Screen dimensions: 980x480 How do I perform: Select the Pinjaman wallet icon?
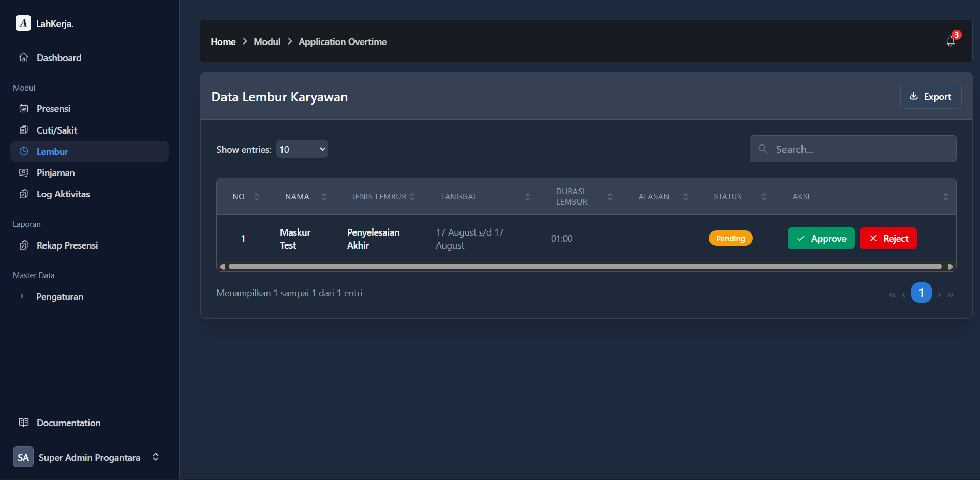click(x=24, y=172)
